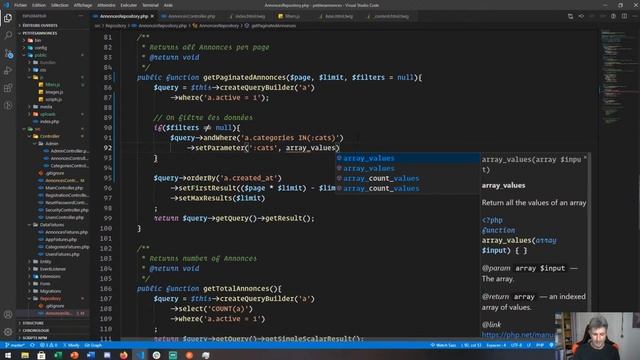Open Git Graph from the status bar
The height and width of the screenshot is (360, 640).
(x=93, y=345)
